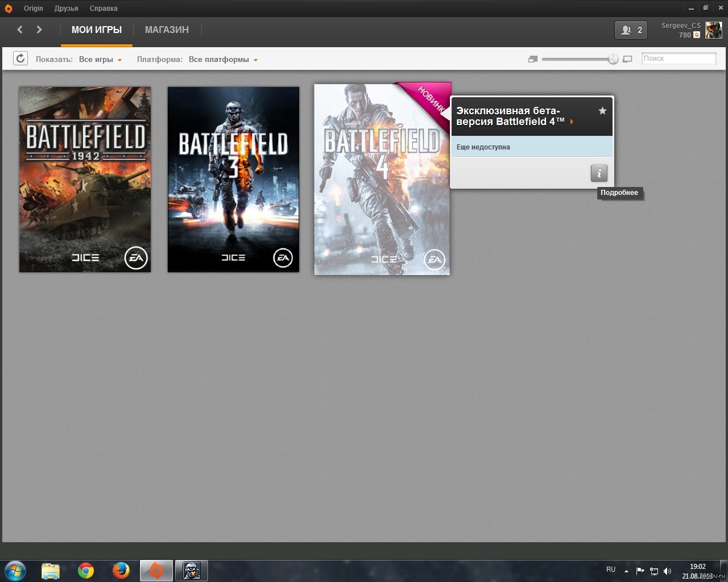Open the Action Center flag icon

coord(640,571)
